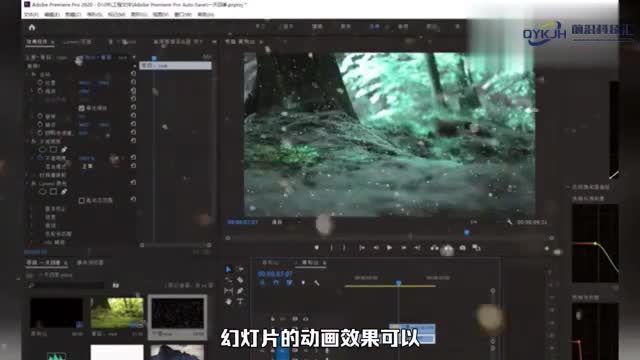Screen dimensions: 640x360
Task: Open the 文件 menu
Action: [31, 15]
